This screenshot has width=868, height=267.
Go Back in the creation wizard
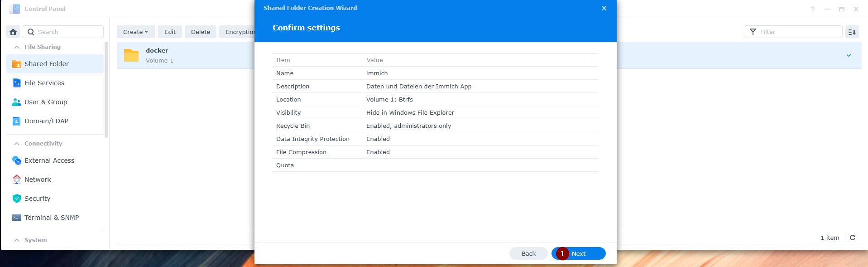click(528, 253)
